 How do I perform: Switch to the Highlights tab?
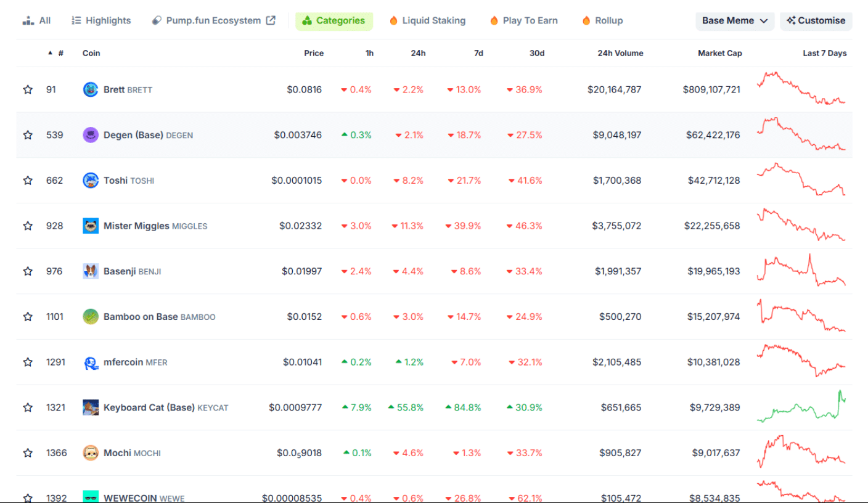pos(102,21)
